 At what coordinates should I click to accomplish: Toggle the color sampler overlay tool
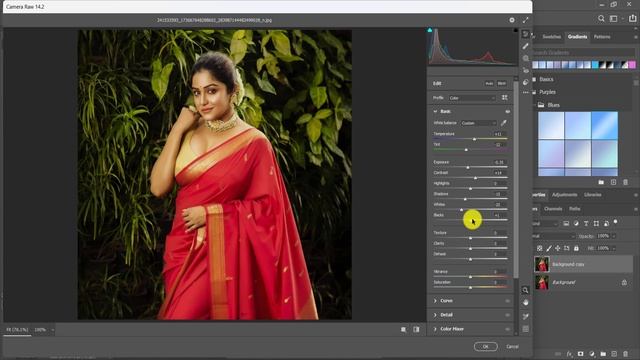tap(525, 316)
